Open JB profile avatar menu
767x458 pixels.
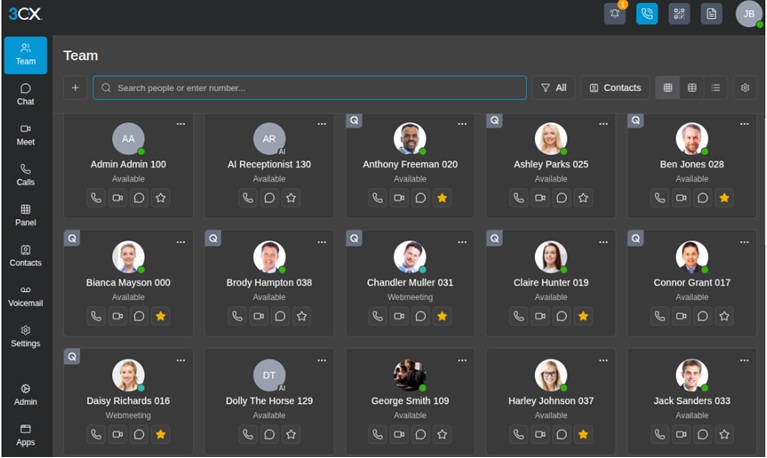coord(748,14)
